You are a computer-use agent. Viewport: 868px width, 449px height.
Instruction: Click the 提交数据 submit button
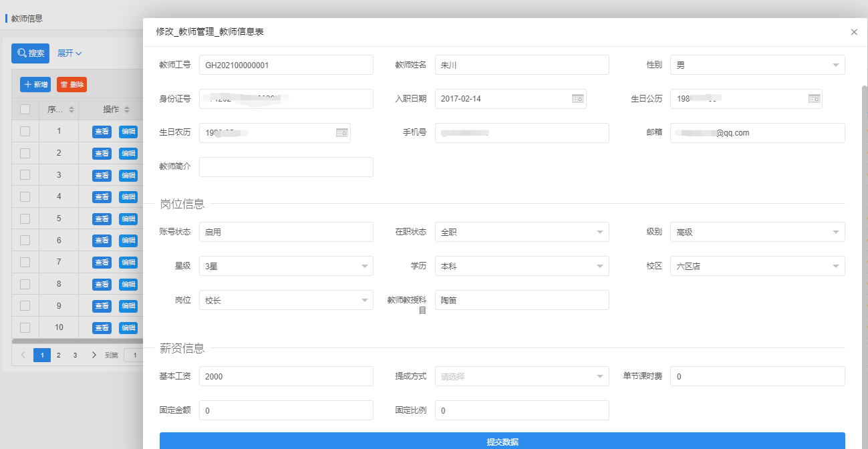[x=502, y=442]
